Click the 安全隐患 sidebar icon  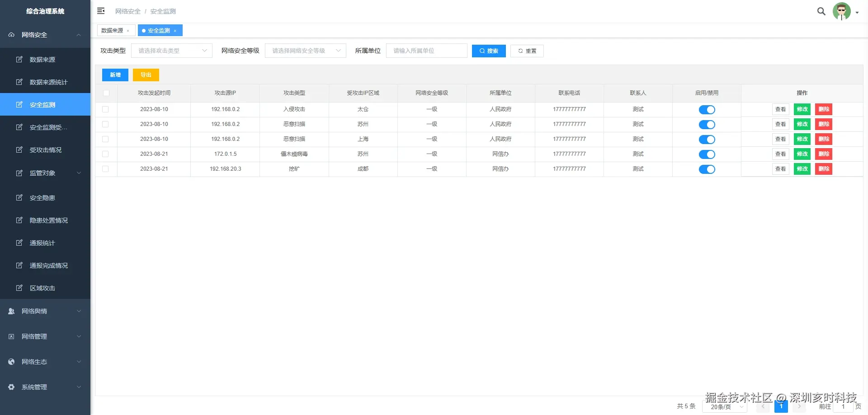tap(19, 197)
